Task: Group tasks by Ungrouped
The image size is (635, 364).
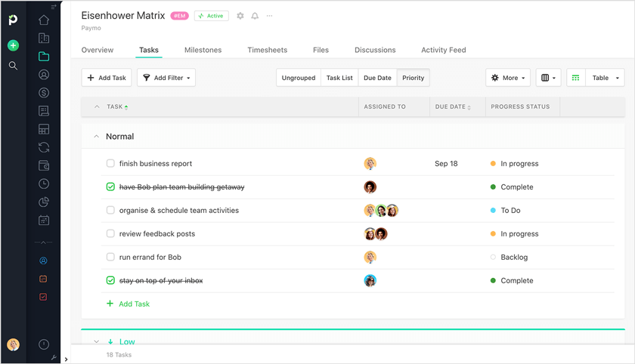Action: 299,78
